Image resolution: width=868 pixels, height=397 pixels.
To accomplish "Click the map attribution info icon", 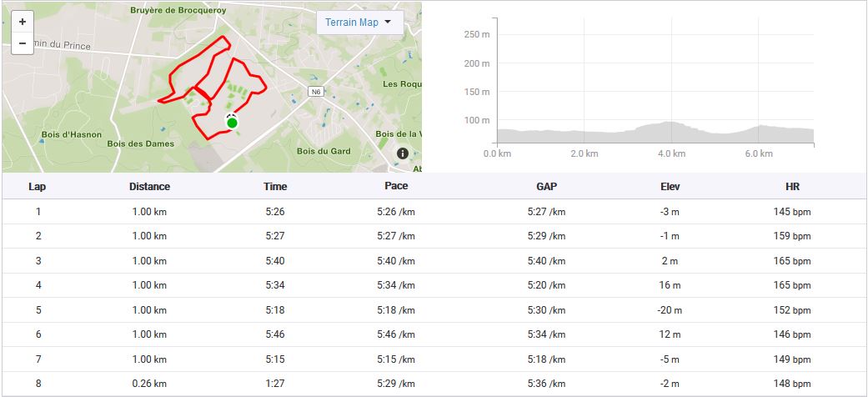I will (403, 153).
